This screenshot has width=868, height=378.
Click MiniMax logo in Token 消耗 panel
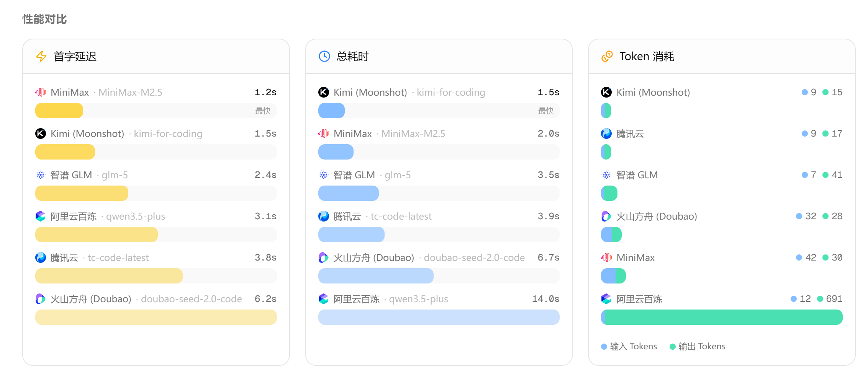click(606, 257)
